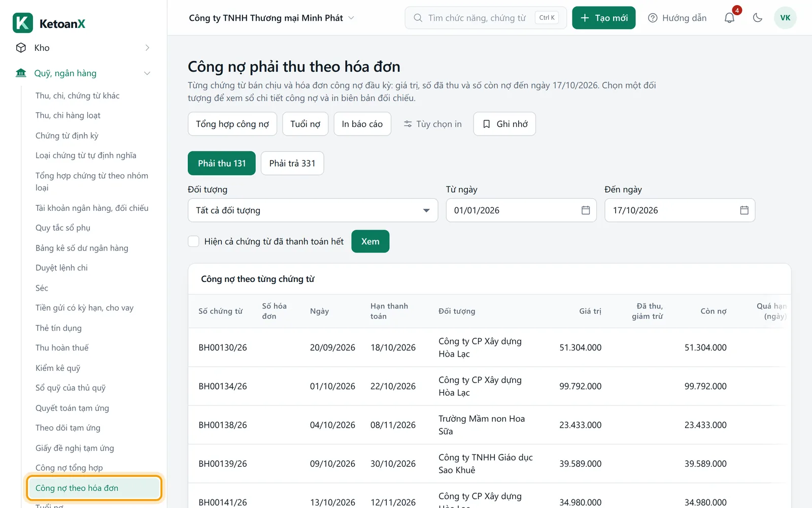Click the Ghi nhớ bookmark icon

[x=486, y=124]
